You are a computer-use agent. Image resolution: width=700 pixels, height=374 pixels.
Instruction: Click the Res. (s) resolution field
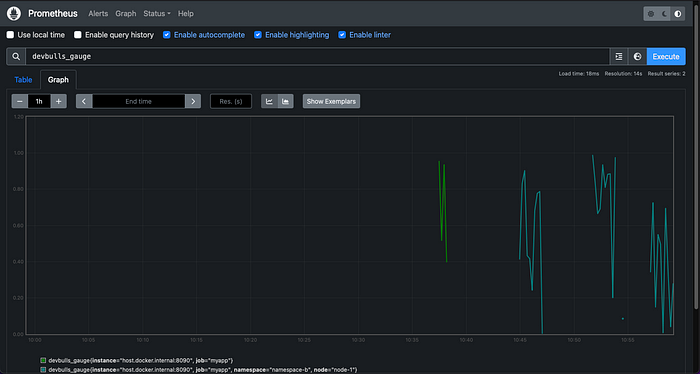click(231, 101)
